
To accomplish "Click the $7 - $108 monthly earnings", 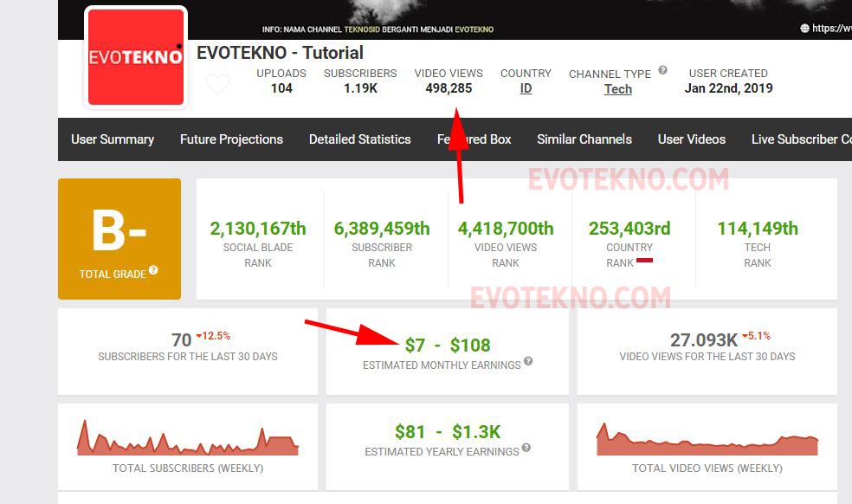I will pyautogui.click(x=448, y=346).
